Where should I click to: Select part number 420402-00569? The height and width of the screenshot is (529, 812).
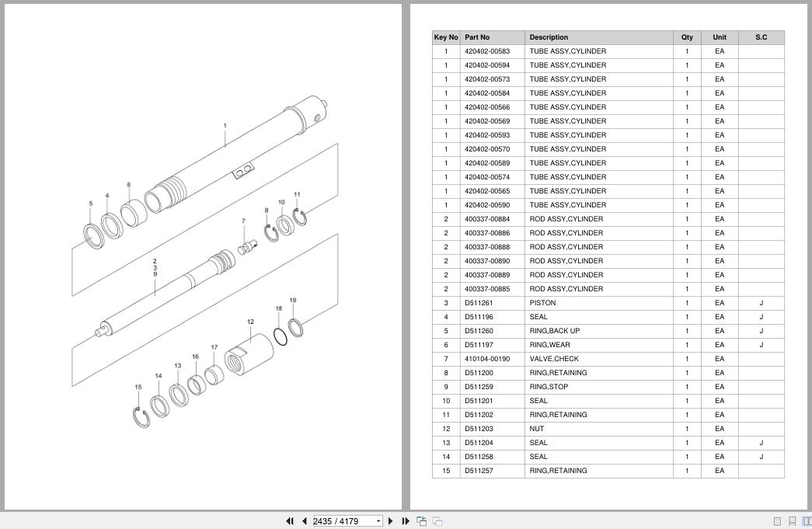pyautogui.click(x=486, y=121)
